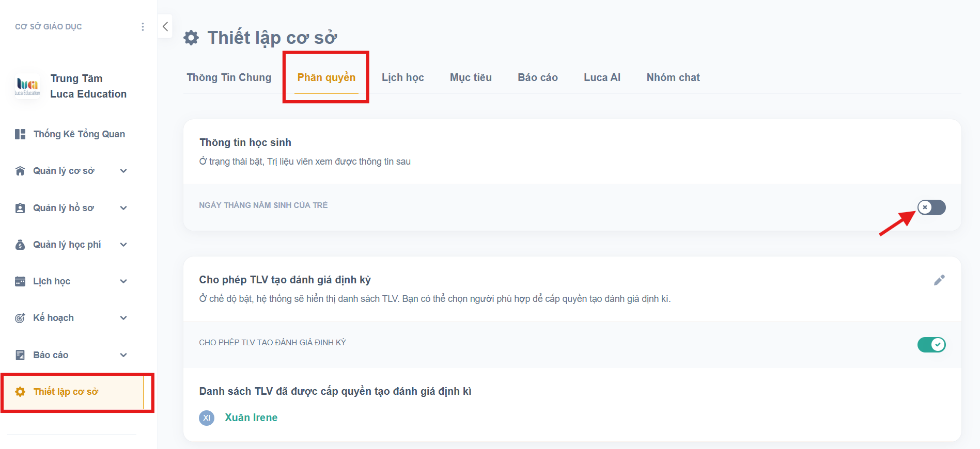Viewport: 980px width, 449px height.
Task: Expand the Kế hoạch chevron
Action: point(123,318)
